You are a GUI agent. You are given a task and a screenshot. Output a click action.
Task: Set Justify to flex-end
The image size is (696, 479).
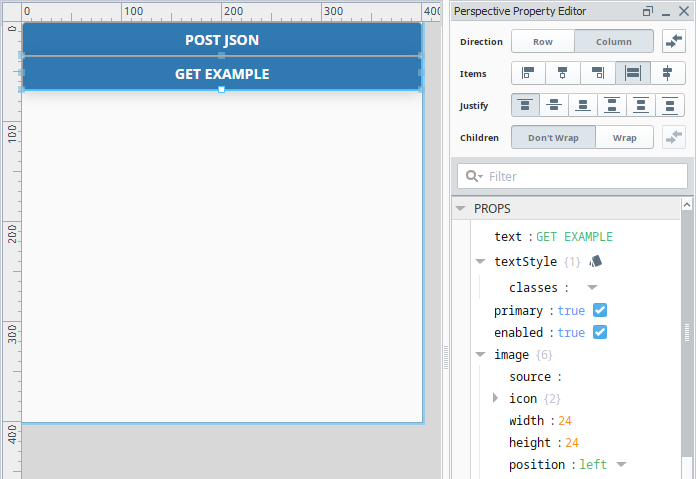583,105
